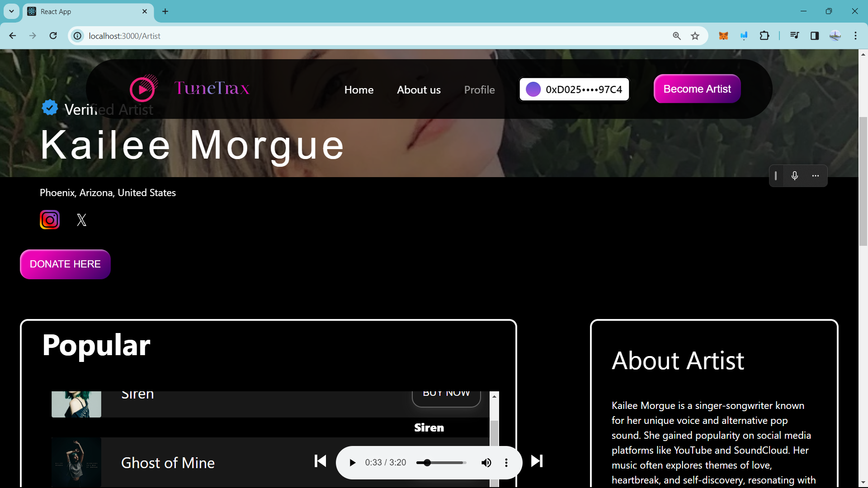The height and width of the screenshot is (488, 868).
Task: Bookmark this page with the star icon
Action: pyautogui.click(x=695, y=36)
